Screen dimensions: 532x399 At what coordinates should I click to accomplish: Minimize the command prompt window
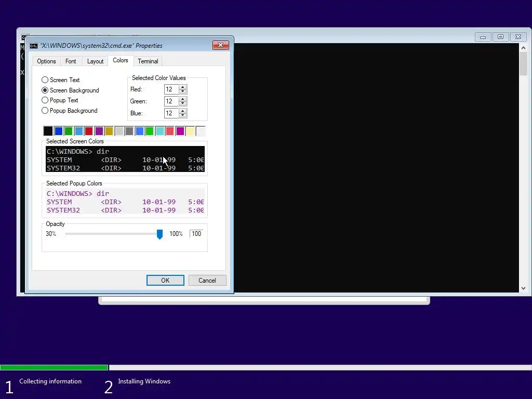[483, 37]
